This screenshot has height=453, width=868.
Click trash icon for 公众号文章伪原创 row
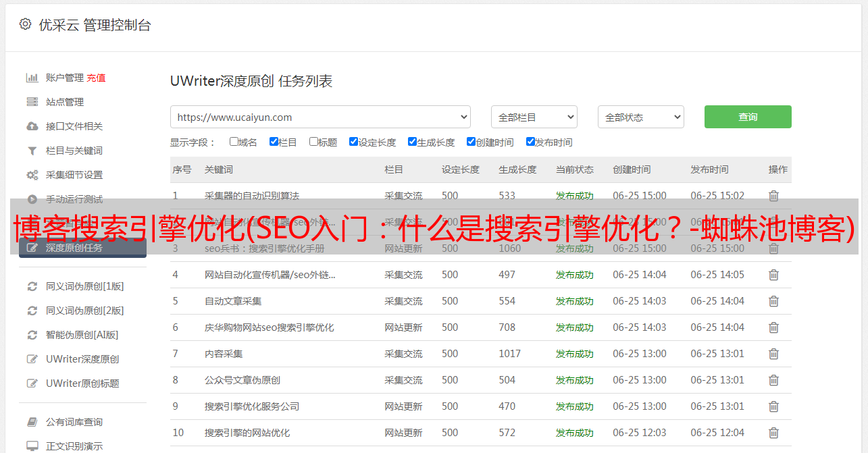pos(773,380)
